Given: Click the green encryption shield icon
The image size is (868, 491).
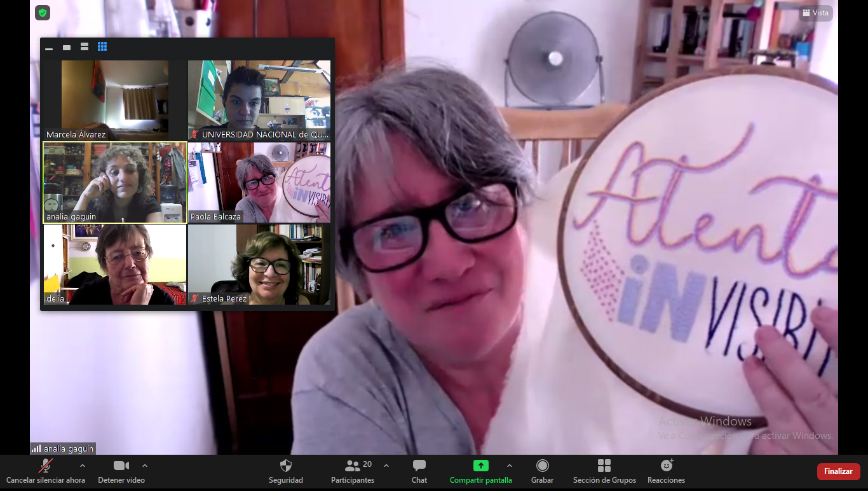Looking at the screenshot, I should click(x=43, y=13).
